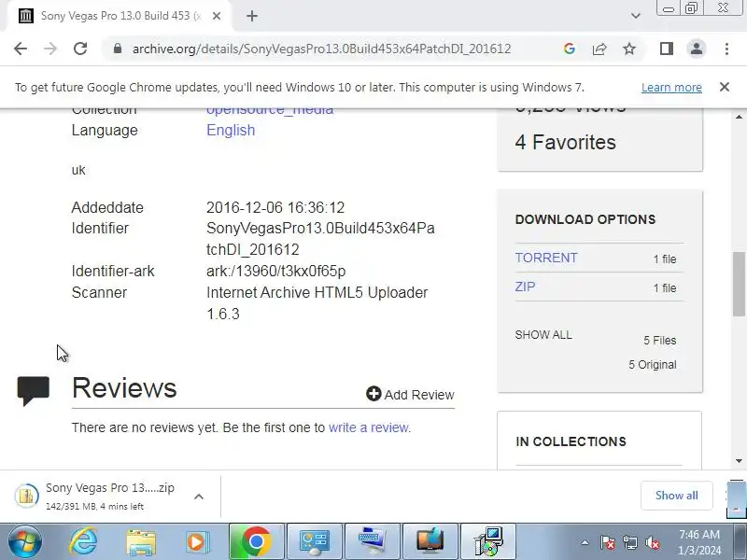
Task: Launch Internet Explorer from taskbar
Action: (84, 542)
